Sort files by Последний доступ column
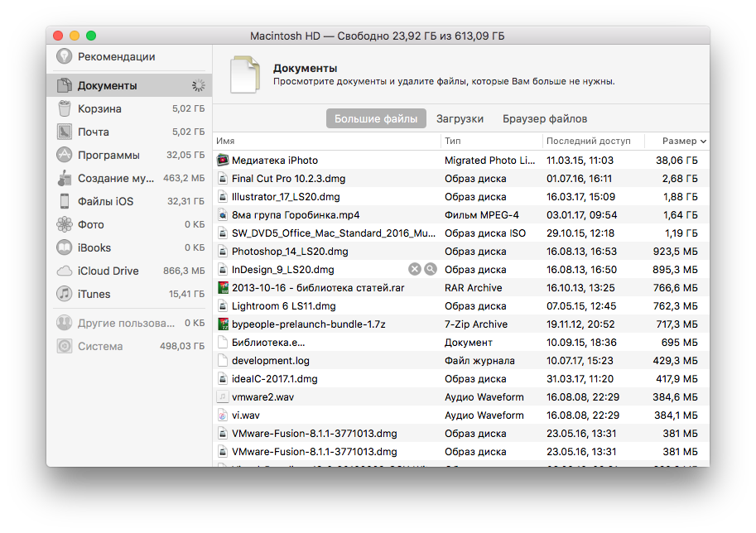 tap(588, 142)
